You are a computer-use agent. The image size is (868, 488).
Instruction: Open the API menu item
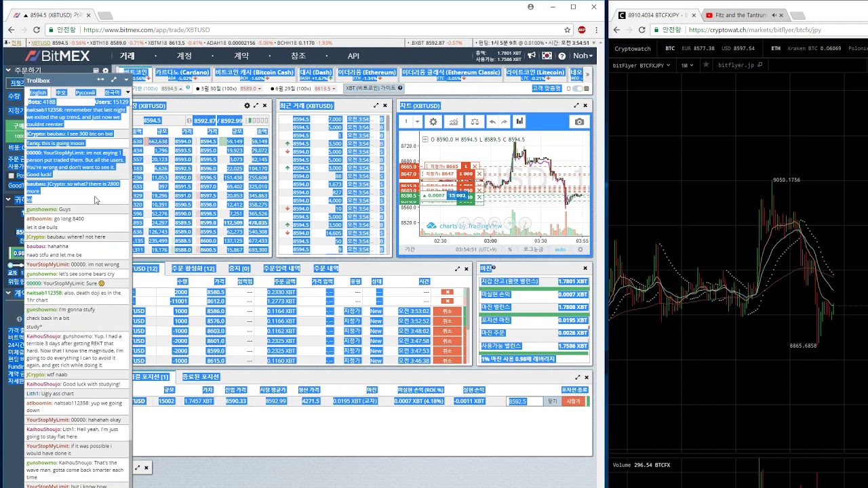point(353,56)
